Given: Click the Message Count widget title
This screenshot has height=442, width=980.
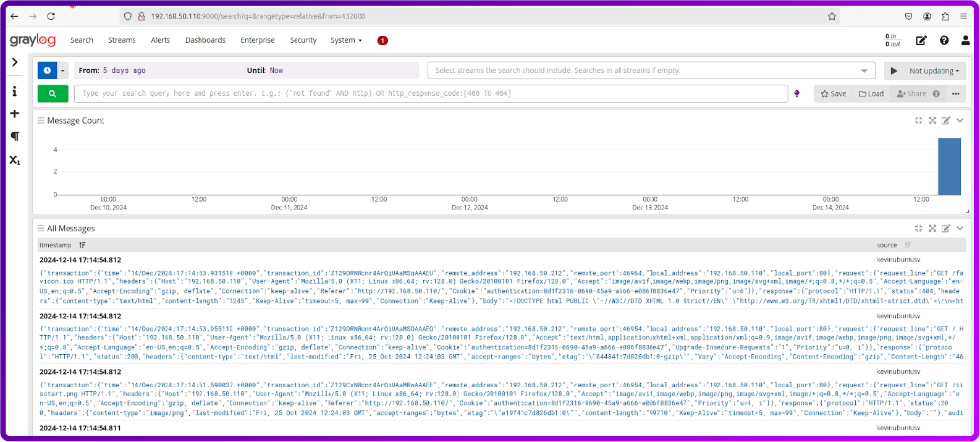Looking at the screenshot, I should [x=75, y=121].
